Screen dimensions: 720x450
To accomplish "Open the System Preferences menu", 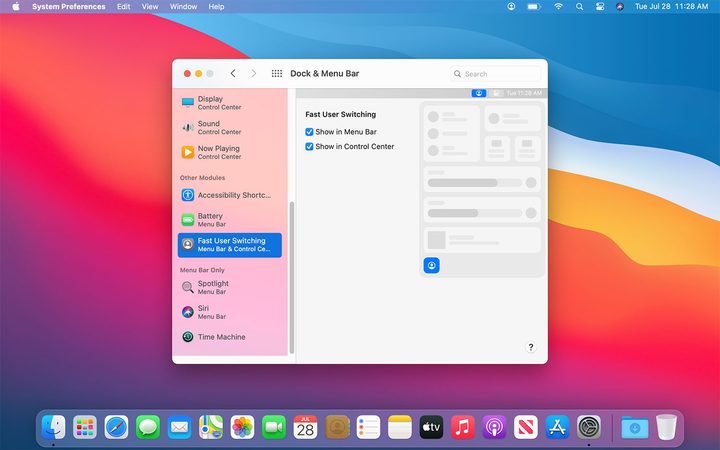I will click(68, 6).
